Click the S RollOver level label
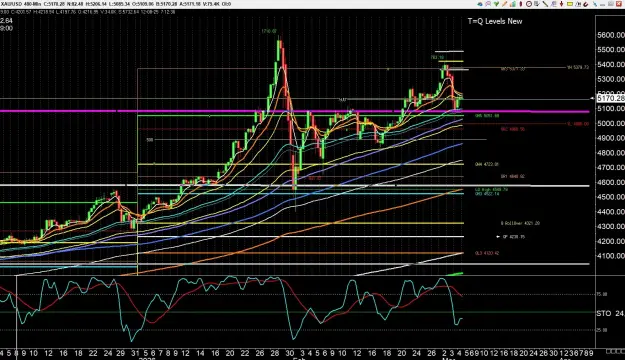Screen dimensions: 625x360 (x=520, y=223)
